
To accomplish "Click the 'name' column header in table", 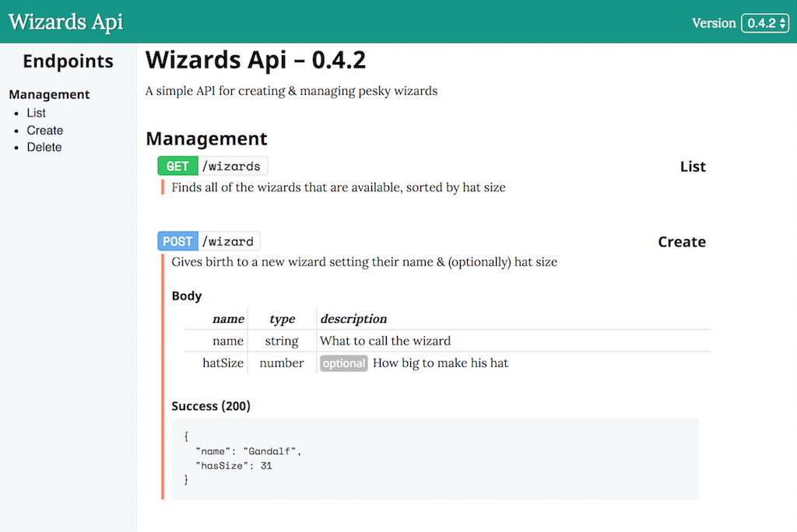I will click(228, 319).
